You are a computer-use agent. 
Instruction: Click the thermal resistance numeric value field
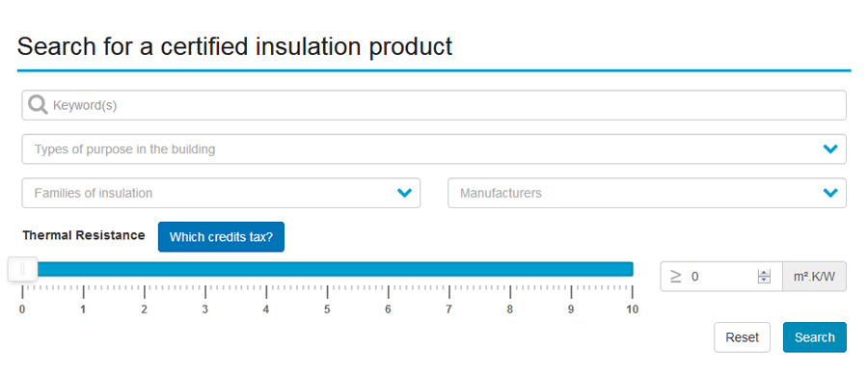(x=721, y=277)
